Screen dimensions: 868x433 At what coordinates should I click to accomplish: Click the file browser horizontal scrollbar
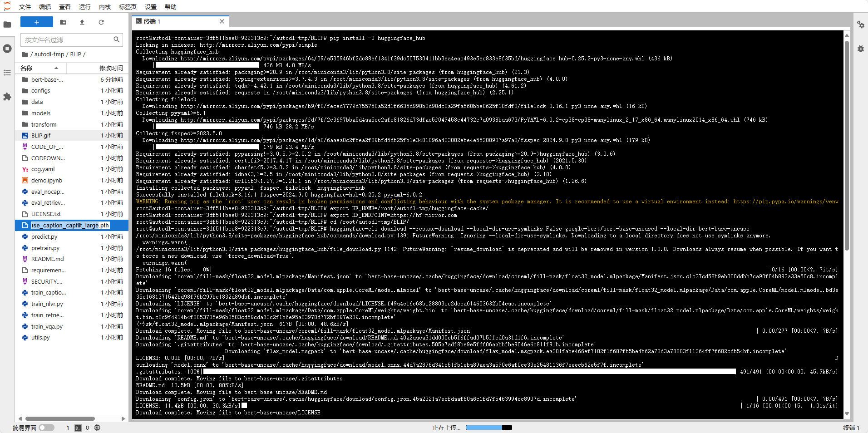(60, 418)
